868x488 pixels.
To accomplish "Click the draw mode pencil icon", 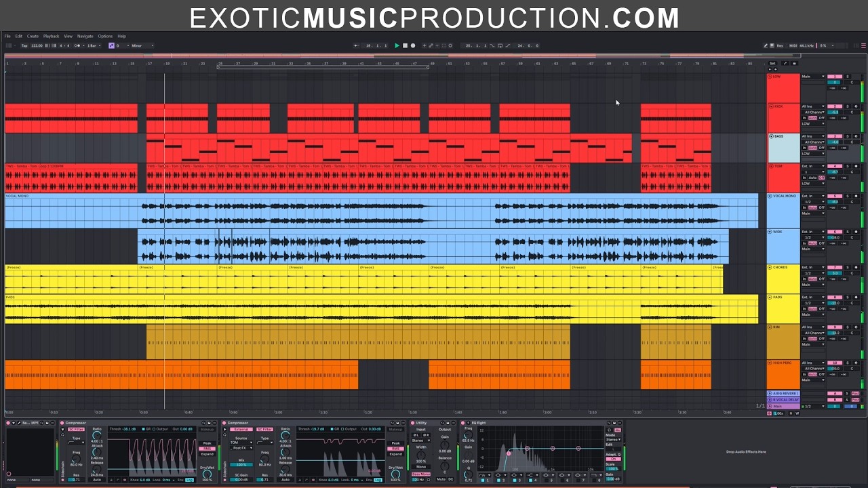I will [766, 45].
